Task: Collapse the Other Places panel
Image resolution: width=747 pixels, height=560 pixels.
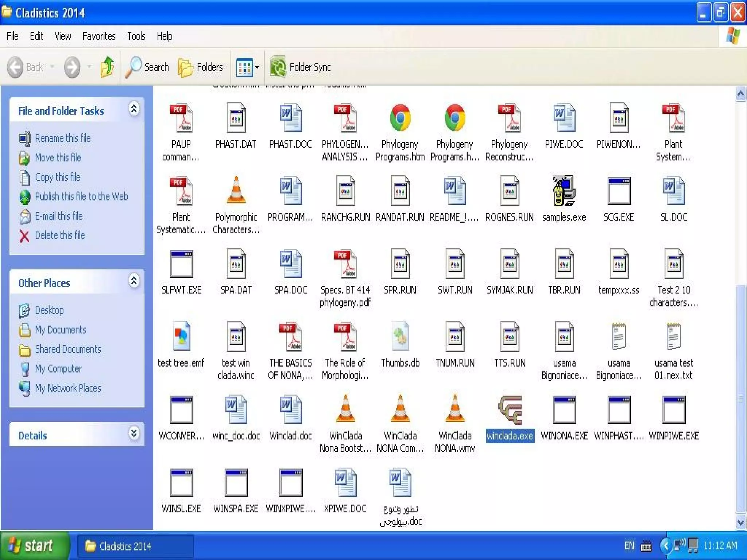Action: point(134,281)
